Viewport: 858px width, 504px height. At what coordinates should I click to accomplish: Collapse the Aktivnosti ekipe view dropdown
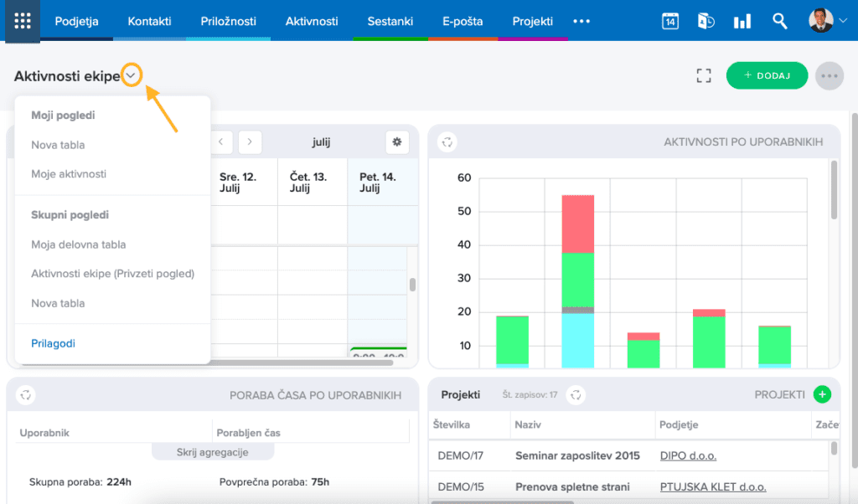[131, 76]
